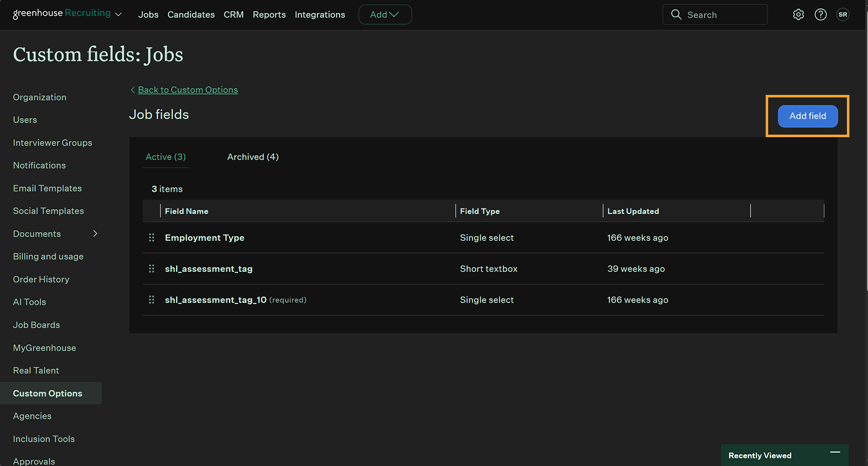Grab the drag handle for shl_assessment_tag row
868x466 pixels.
coord(151,269)
